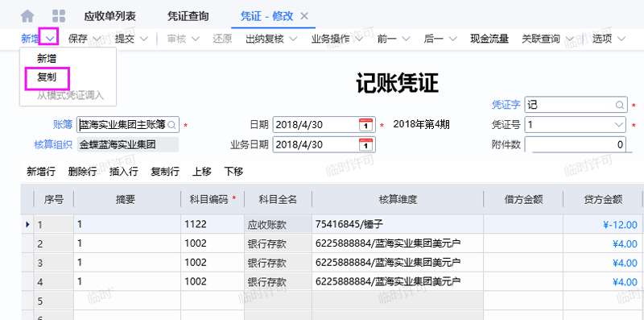Select the 应收账款 科目全名 cell
The image size is (644, 320).
[x=278, y=224]
